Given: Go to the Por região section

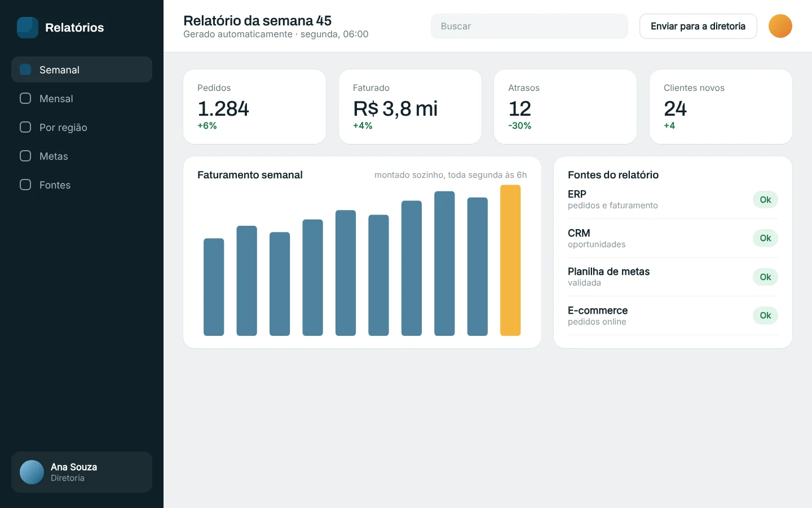Looking at the screenshot, I should pos(82,127).
